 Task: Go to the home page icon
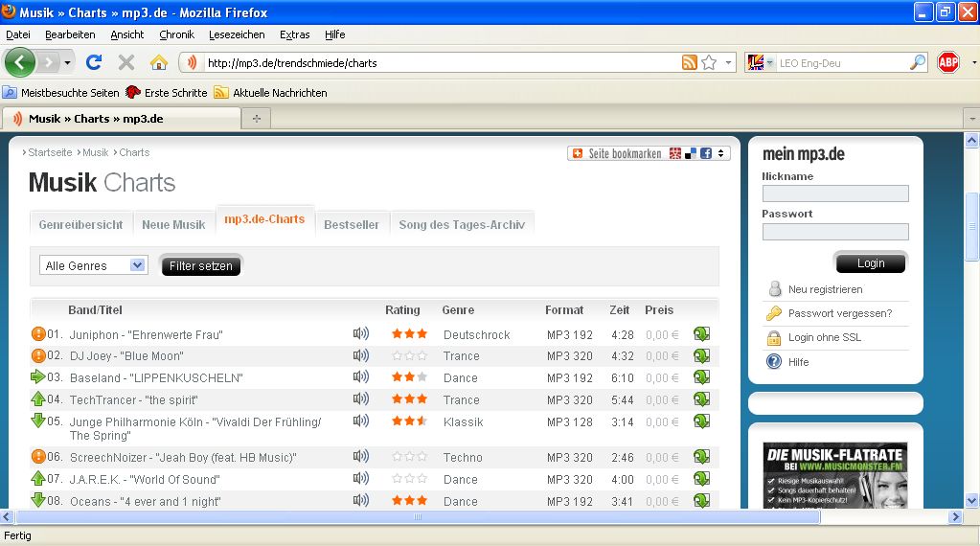point(159,62)
